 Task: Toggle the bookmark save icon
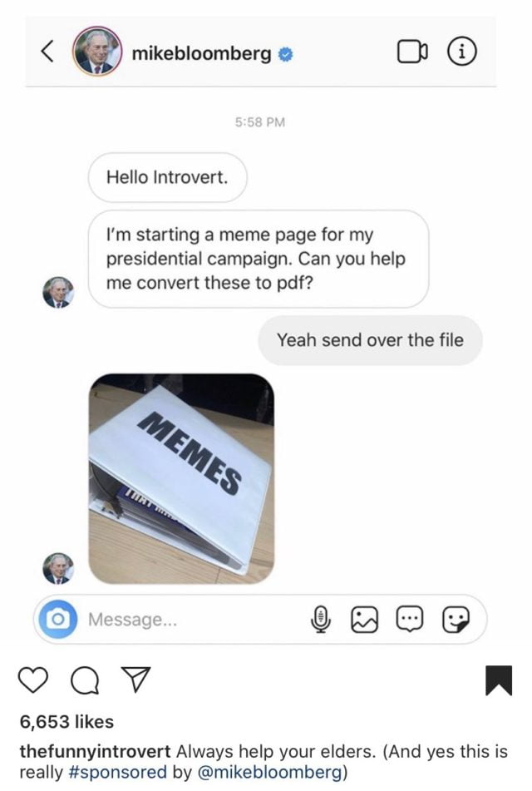[x=499, y=680]
